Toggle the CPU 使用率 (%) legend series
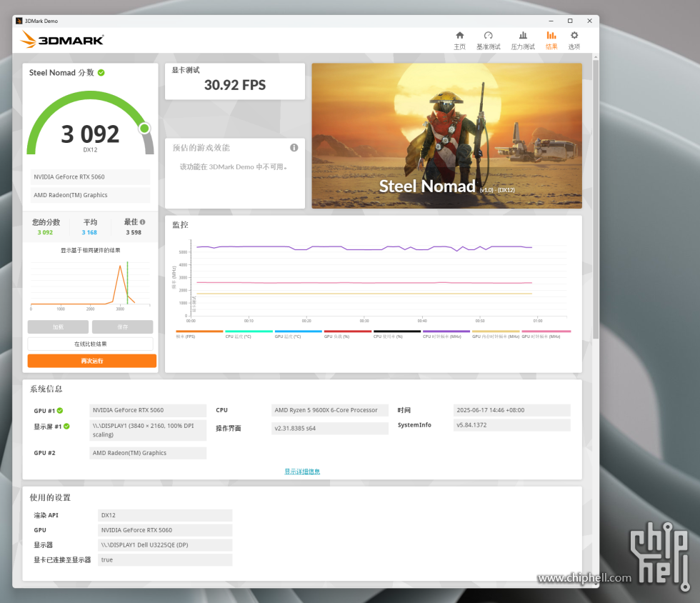 pyautogui.click(x=397, y=334)
